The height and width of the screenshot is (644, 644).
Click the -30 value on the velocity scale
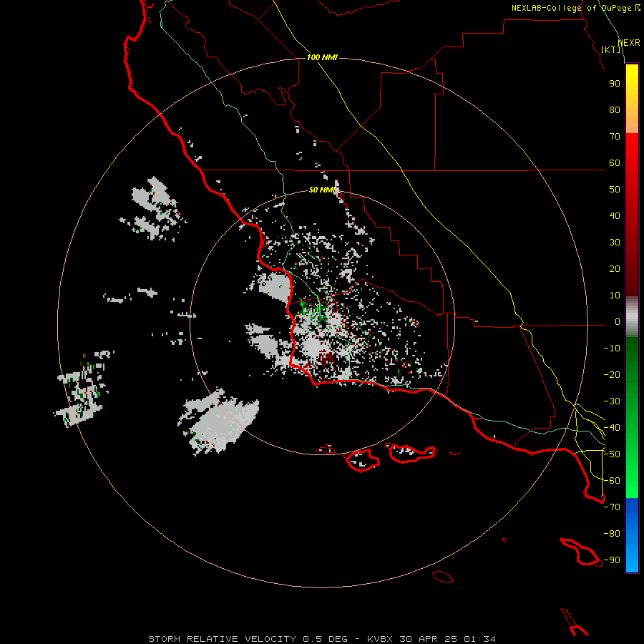(612, 401)
